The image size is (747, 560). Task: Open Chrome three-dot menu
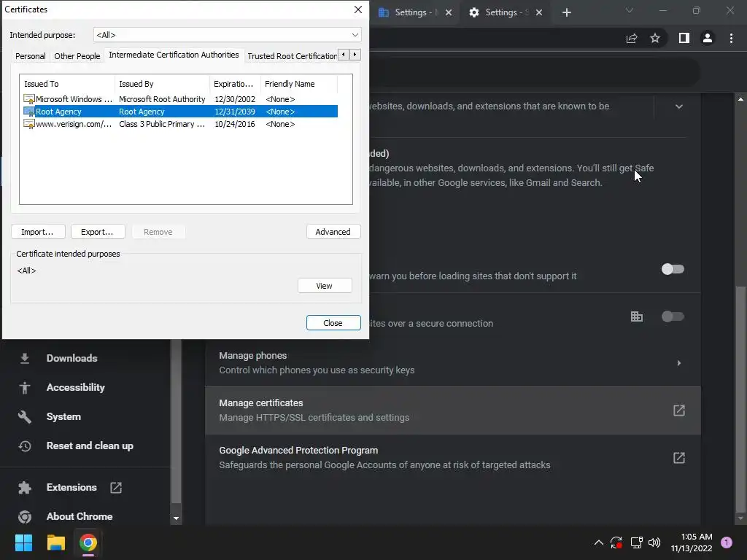(x=731, y=38)
